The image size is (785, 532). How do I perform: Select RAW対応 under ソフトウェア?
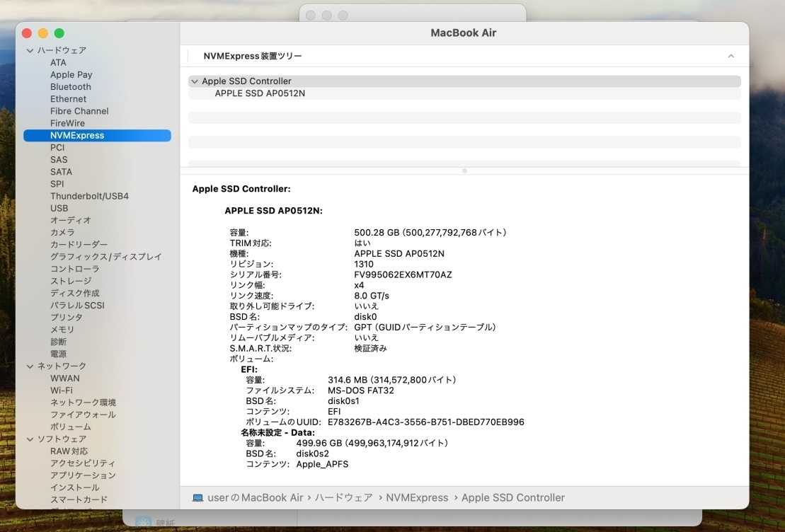69,451
